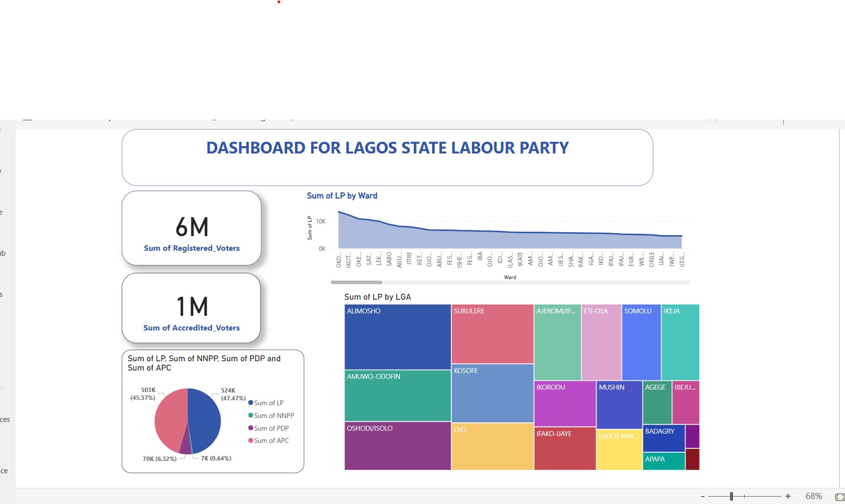The height and width of the screenshot is (504, 845).
Task: Click the pink APC slice in pie chart
Action: (171, 418)
